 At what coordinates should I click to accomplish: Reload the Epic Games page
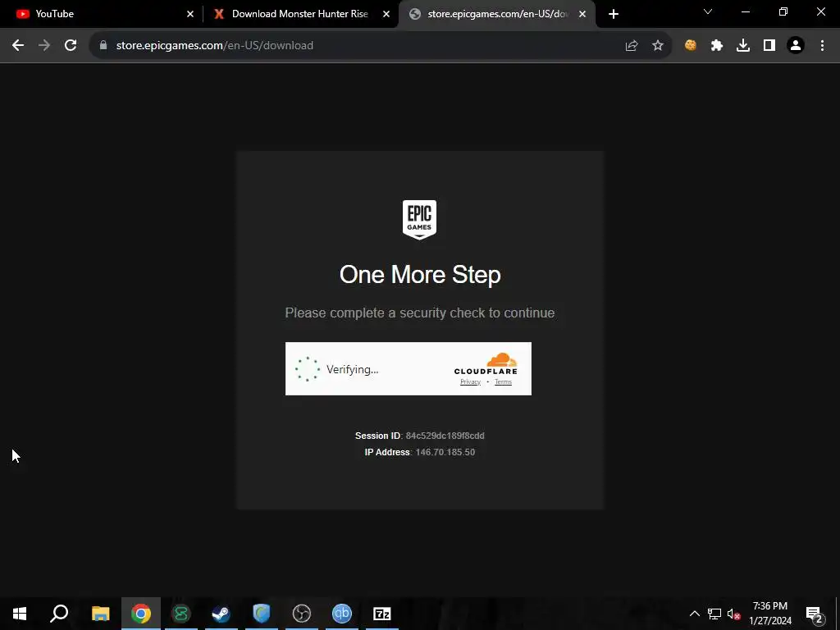tap(71, 46)
